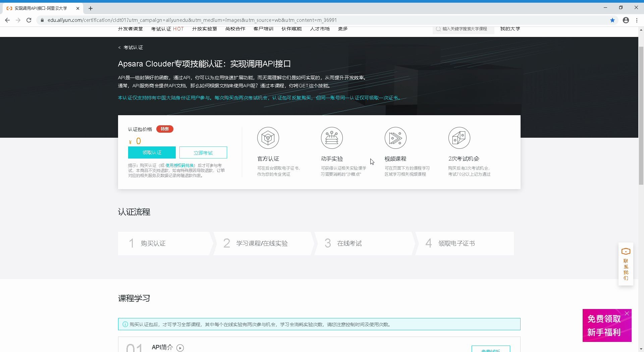Open the 伙伴赋能 menu
The height and width of the screenshot is (352, 644).
tap(292, 29)
